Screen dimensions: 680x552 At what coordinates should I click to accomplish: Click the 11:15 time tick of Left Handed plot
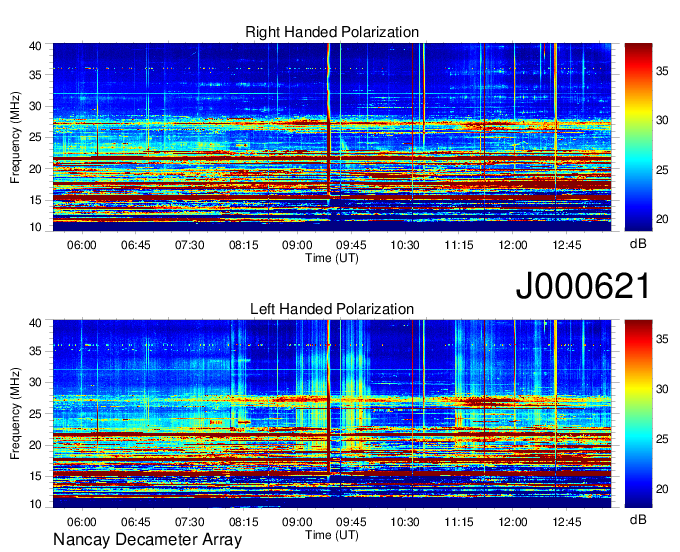point(459,522)
